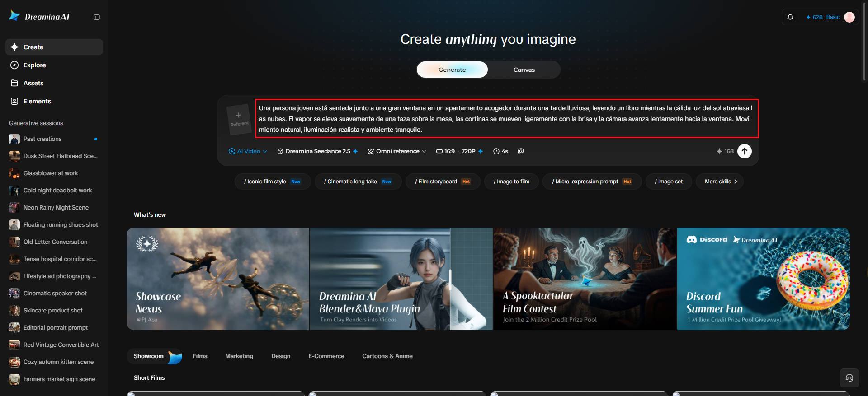This screenshot has width=868, height=396.
Task: Switch to the Films tab
Action: tap(200, 356)
